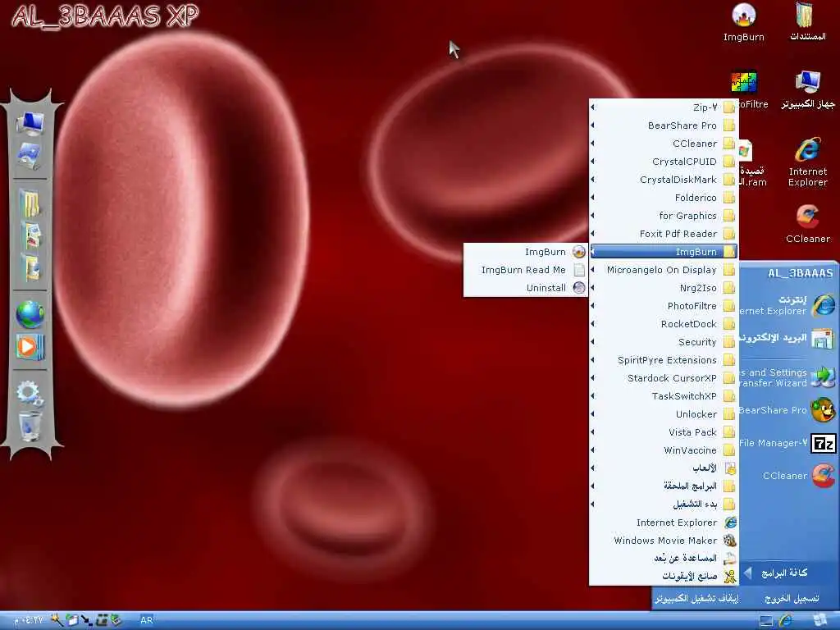The image size is (840, 630).
Task: Open ImgBurn Read Me in submenu
Action: click(526, 269)
